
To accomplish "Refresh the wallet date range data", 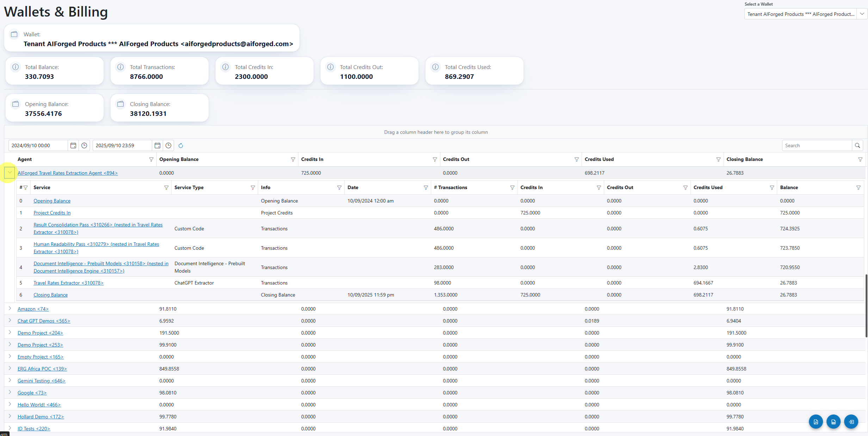I will tap(181, 145).
